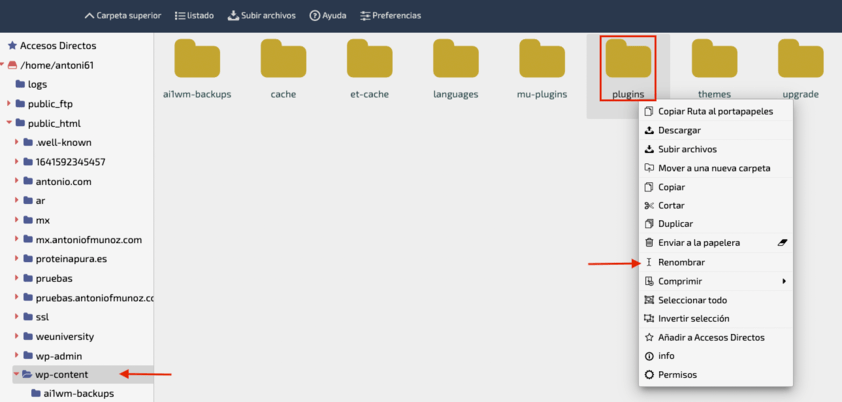This screenshot has width=842, height=402.
Task: Open the cache folder icon
Action: pos(284,58)
